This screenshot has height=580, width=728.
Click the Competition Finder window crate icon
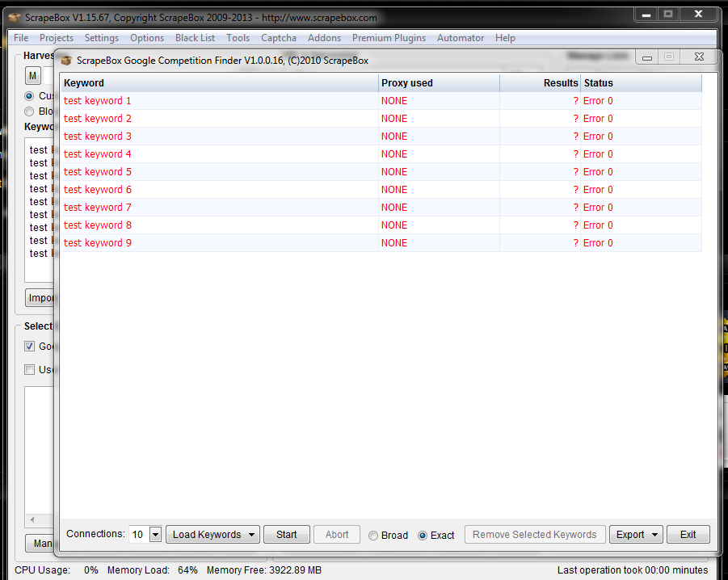pyautogui.click(x=66, y=61)
